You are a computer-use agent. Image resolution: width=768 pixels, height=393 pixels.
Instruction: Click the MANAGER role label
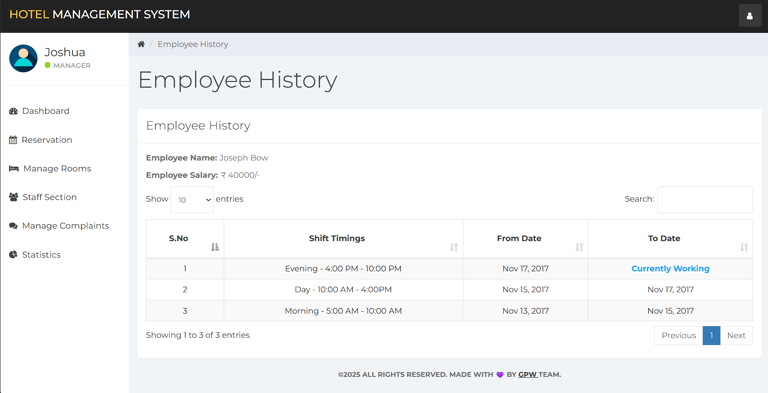tap(72, 66)
